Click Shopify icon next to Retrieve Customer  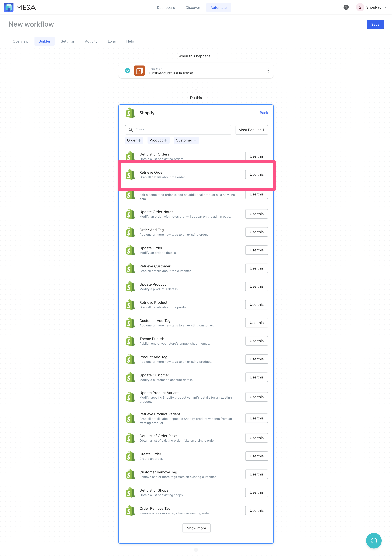pyautogui.click(x=130, y=268)
